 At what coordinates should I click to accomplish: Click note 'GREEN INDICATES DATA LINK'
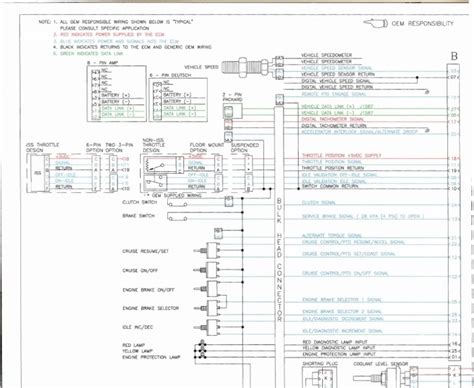point(92,53)
